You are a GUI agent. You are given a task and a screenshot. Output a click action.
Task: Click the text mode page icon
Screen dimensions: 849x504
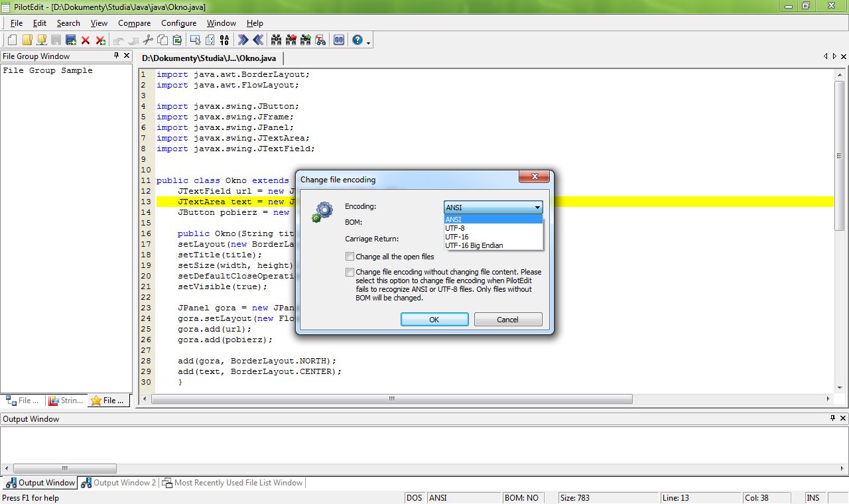pyautogui.click(x=210, y=40)
